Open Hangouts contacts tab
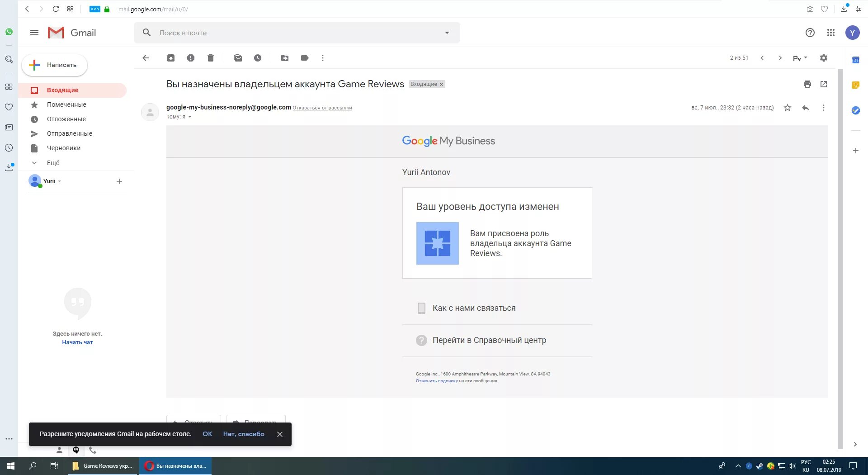Image resolution: width=868 pixels, height=475 pixels. [59, 450]
